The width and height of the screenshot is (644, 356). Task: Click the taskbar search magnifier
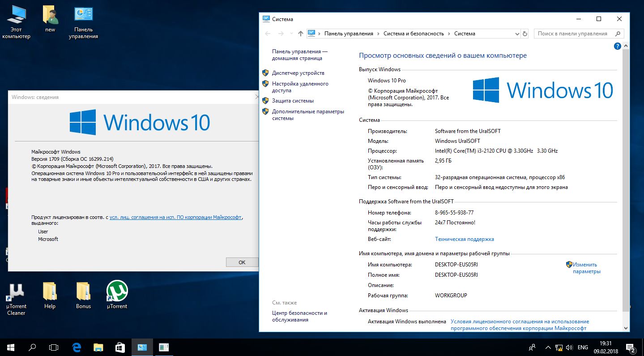click(x=32, y=347)
